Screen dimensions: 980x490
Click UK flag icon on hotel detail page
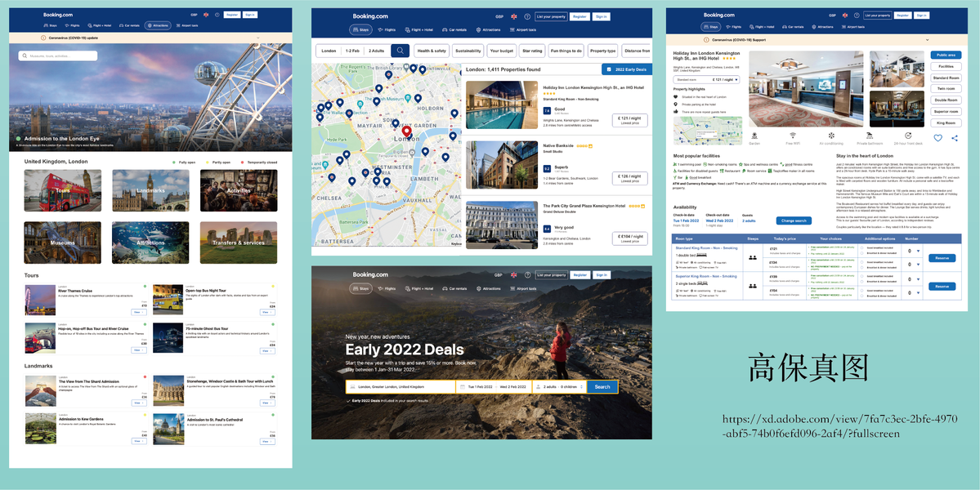[845, 15]
